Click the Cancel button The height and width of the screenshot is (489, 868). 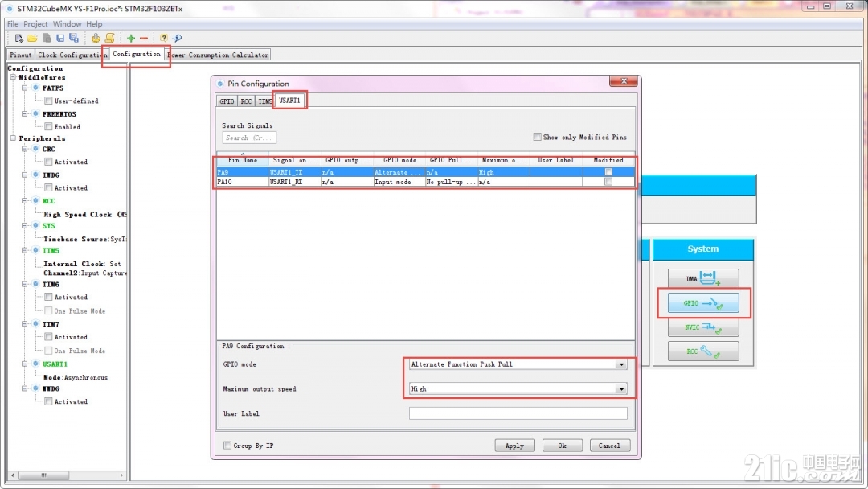pyautogui.click(x=609, y=446)
